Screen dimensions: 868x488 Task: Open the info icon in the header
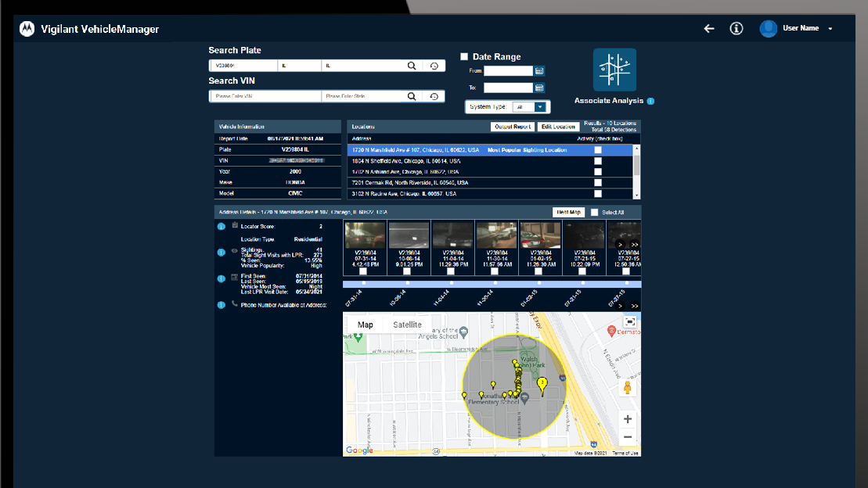737,28
